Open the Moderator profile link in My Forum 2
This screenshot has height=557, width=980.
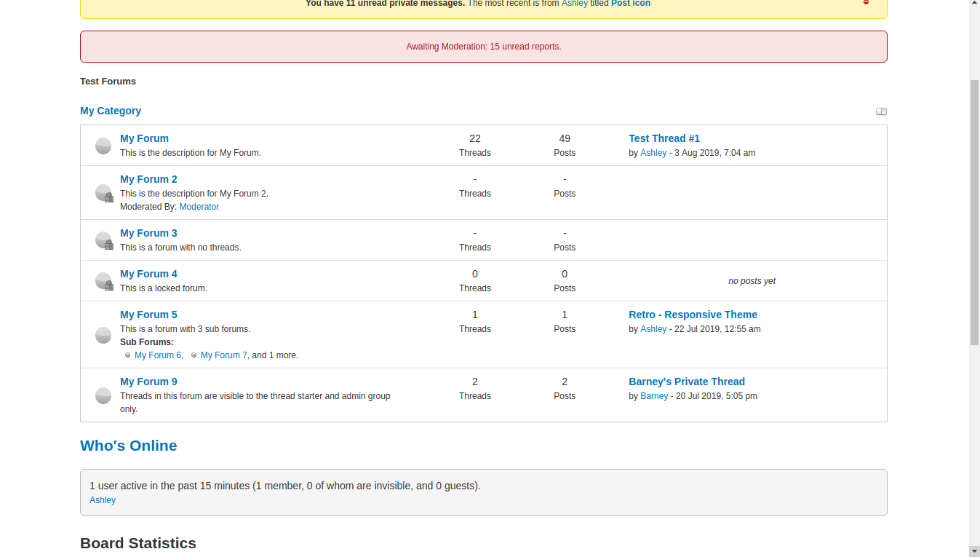click(199, 207)
